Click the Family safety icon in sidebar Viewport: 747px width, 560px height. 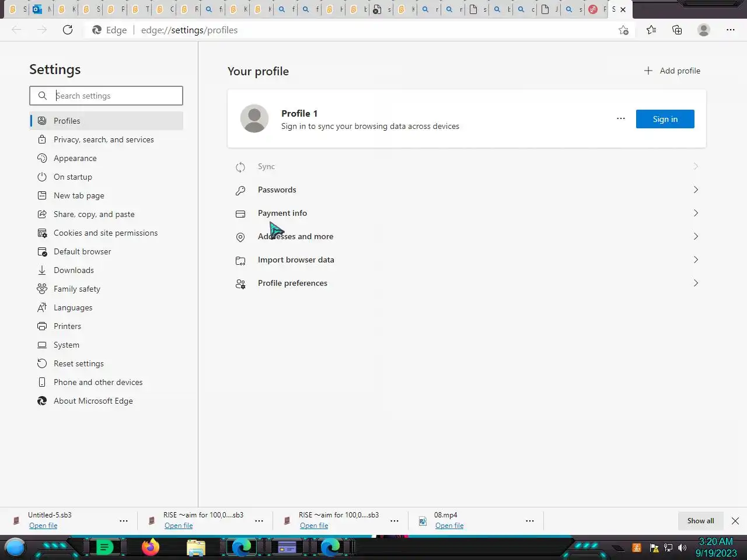[42, 289]
